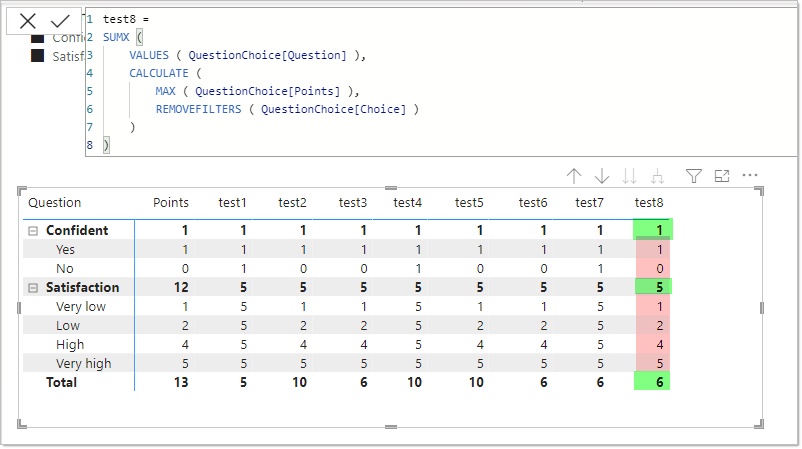The width and height of the screenshot is (802, 449).
Task: Enter focus mode for the matrix
Action: point(722,176)
